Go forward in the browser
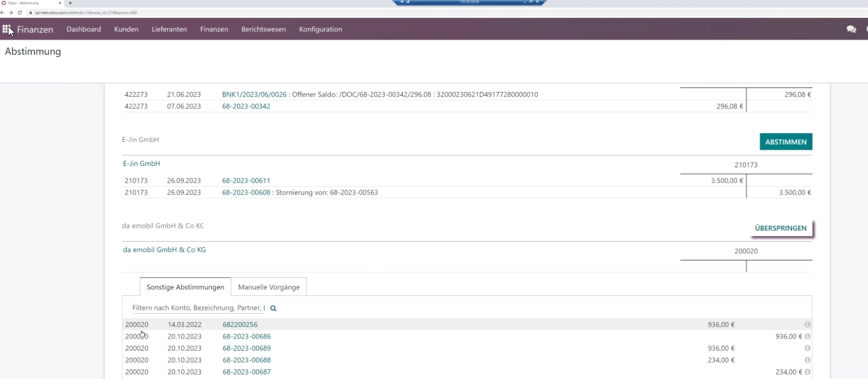 [11, 12]
